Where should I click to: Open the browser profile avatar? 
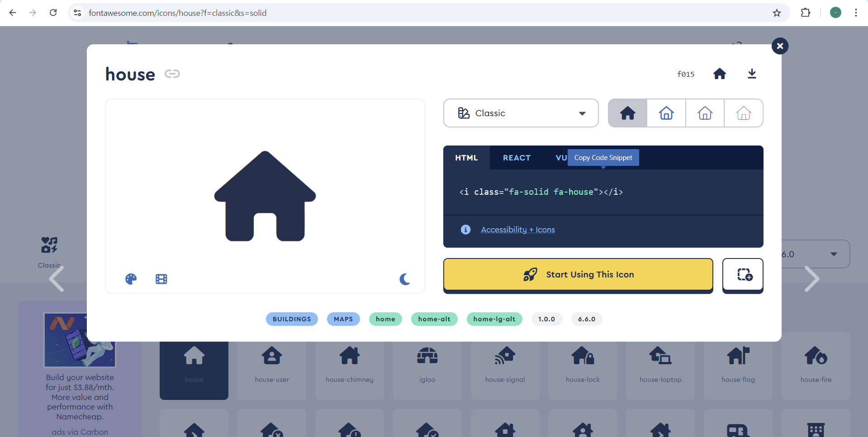point(835,13)
